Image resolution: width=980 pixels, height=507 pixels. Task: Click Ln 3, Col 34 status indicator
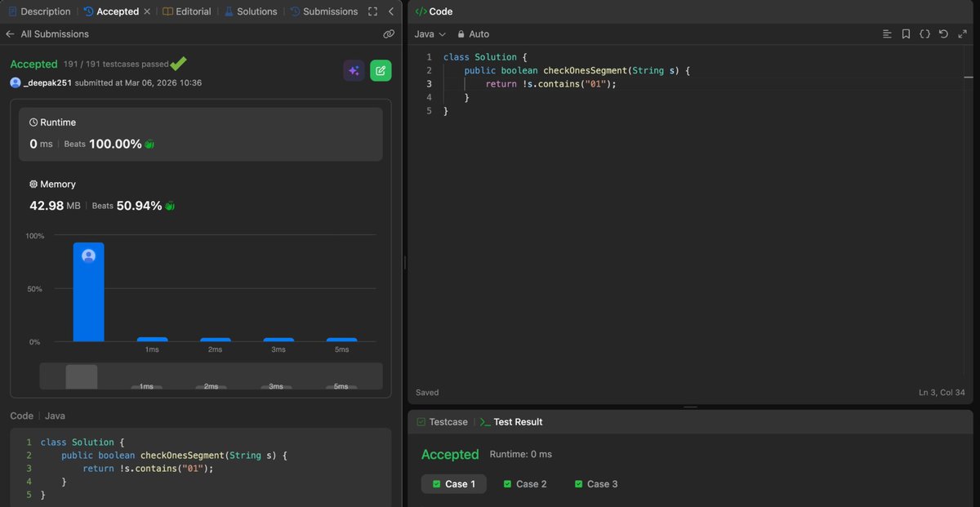pos(942,393)
